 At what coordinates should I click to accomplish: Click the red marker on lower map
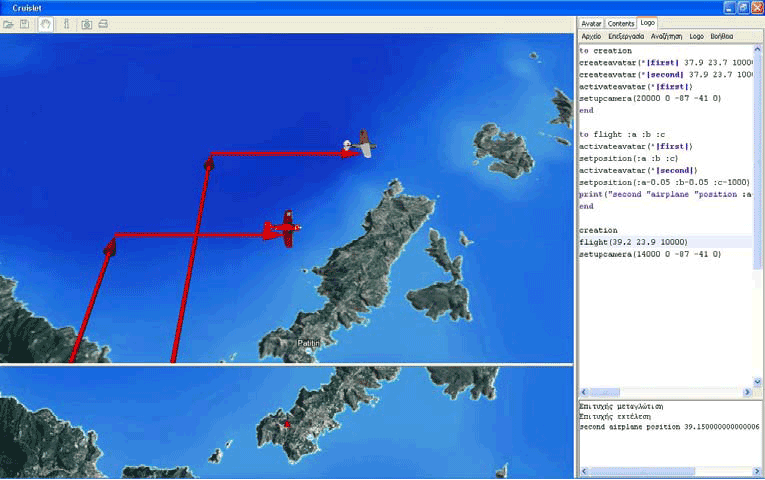(x=287, y=424)
